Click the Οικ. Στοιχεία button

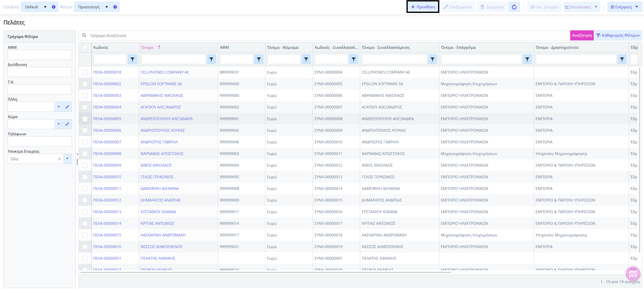click(544, 7)
